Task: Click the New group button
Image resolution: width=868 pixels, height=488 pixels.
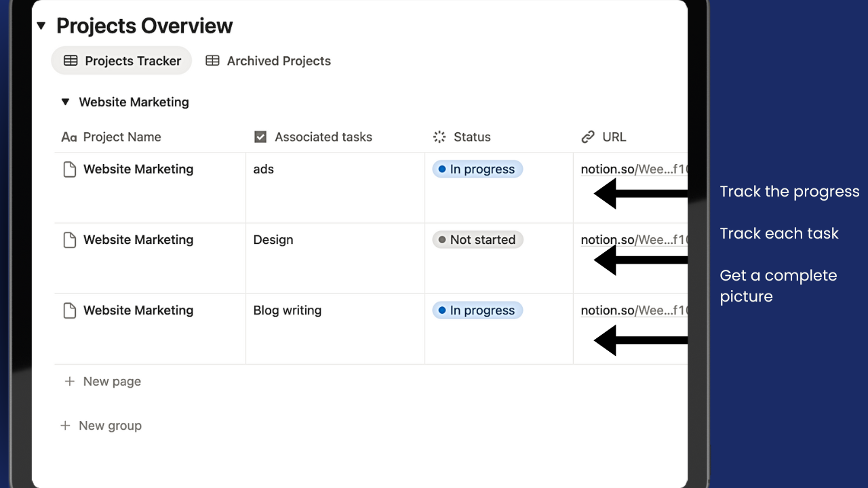Action: point(101,426)
